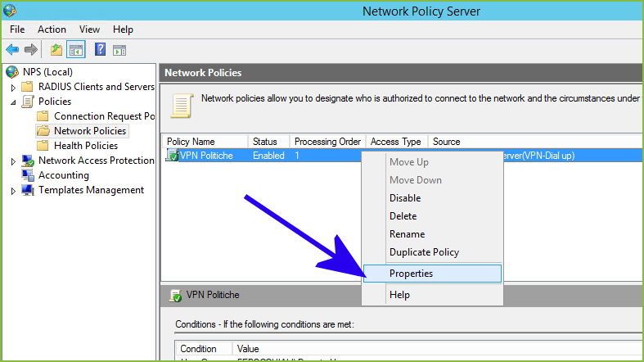This screenshot has width=644, height=362.
Task: Click the Health Policies folder icon
Action: pyautogui.click(x=43, y=146)
